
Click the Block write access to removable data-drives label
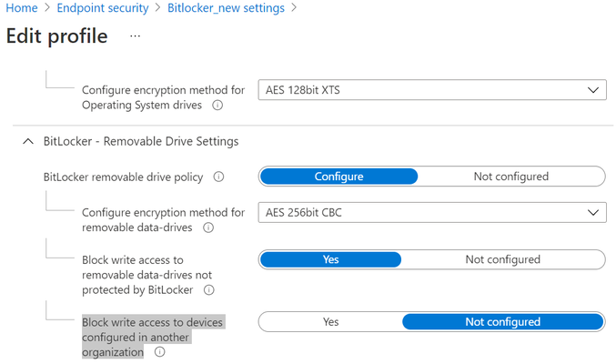point(146,275)
